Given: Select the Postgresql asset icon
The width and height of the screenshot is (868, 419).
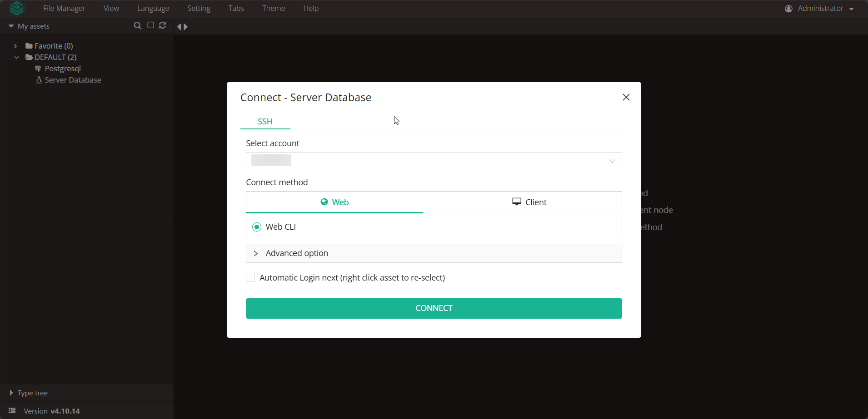Looking at the screenshot, I should pyautogui.click(x=39, y=68).
